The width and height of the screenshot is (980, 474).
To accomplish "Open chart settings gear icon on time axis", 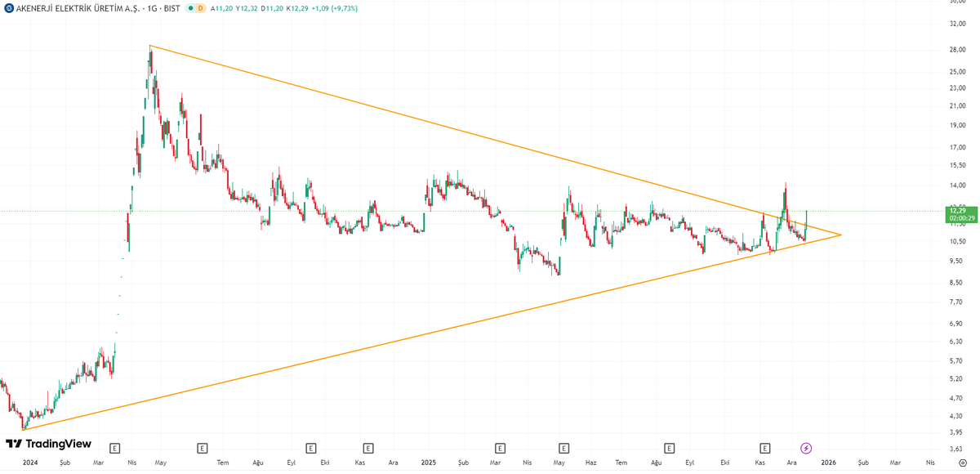I will pyautogui.click(x=962, y=463).
